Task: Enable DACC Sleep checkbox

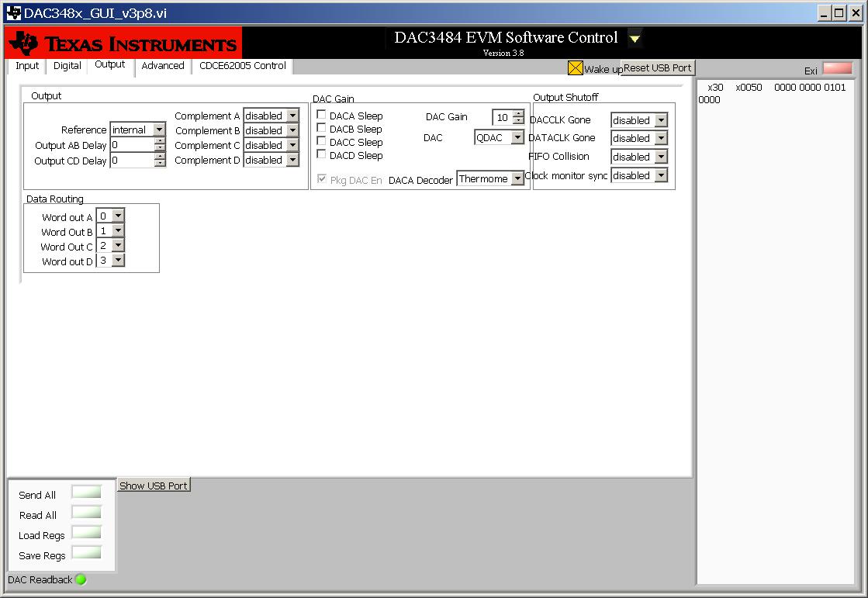Action: 321,141
